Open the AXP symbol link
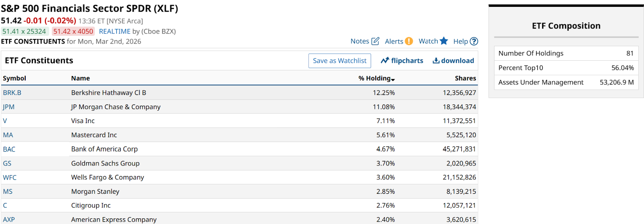 [x=9, y=220]
